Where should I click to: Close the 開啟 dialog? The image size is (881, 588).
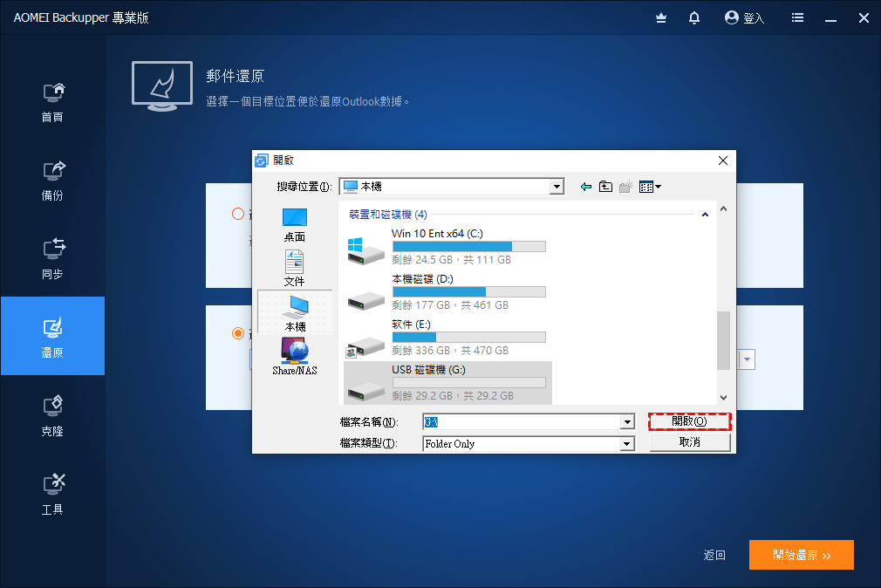(723, 161)
